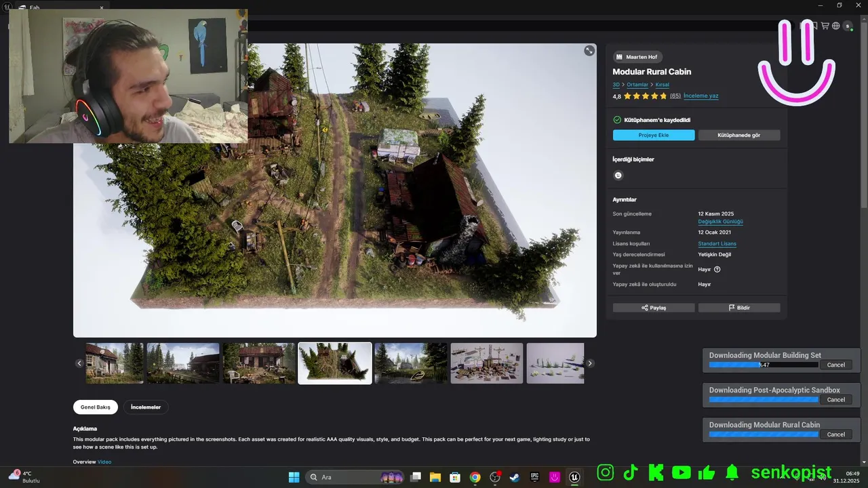Open the 's' profile avatar menu

click(x=847, y=26)
